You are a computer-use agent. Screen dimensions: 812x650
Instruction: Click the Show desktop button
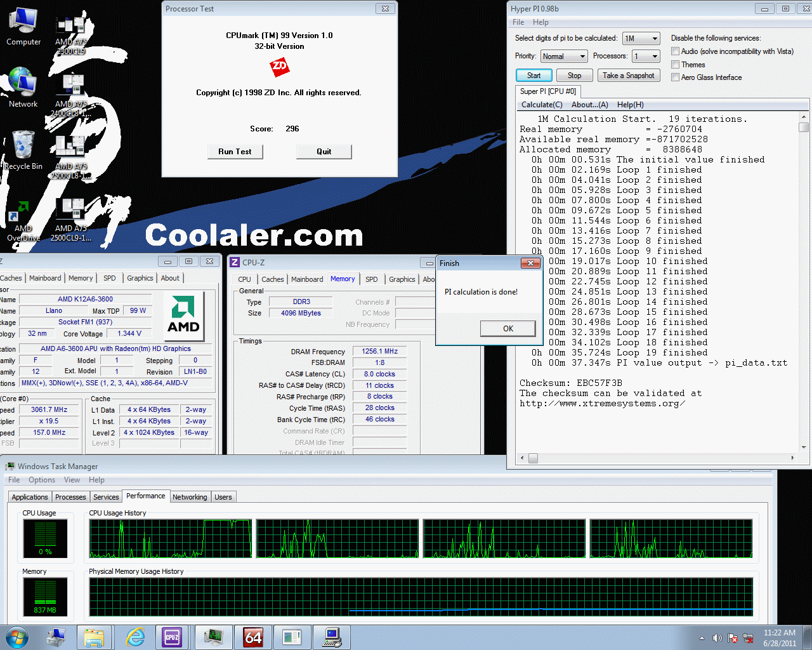[808, 637]
